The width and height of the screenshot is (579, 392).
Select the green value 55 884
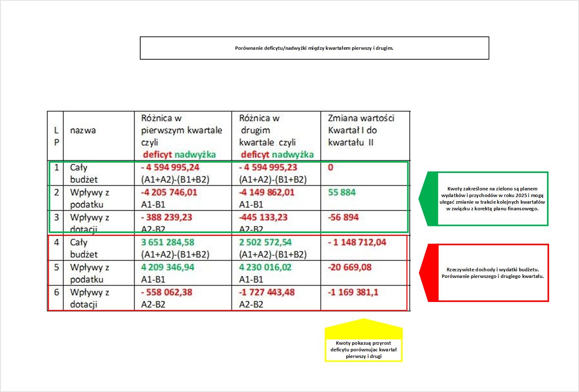coord(342,192)
